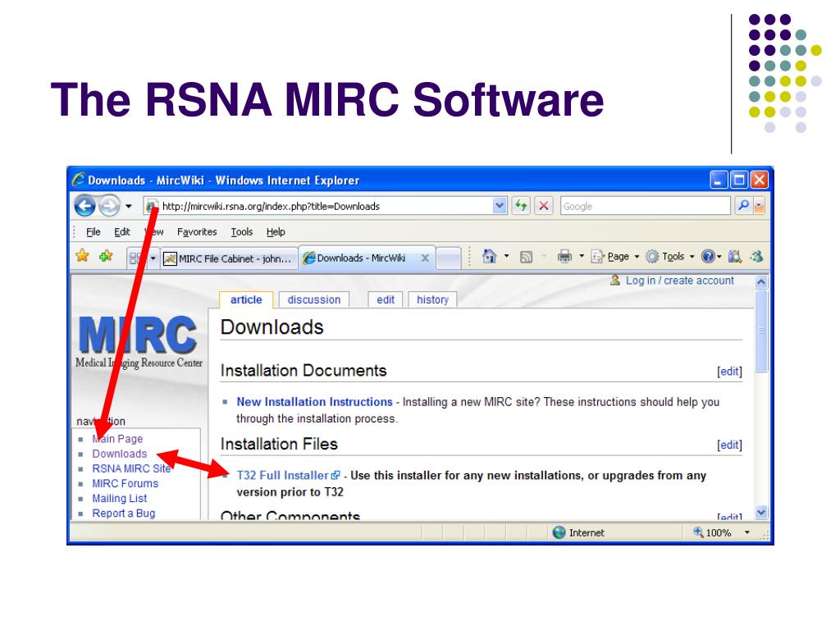Click the page icon in address bar
840x630 pixels.
point(152,206)
